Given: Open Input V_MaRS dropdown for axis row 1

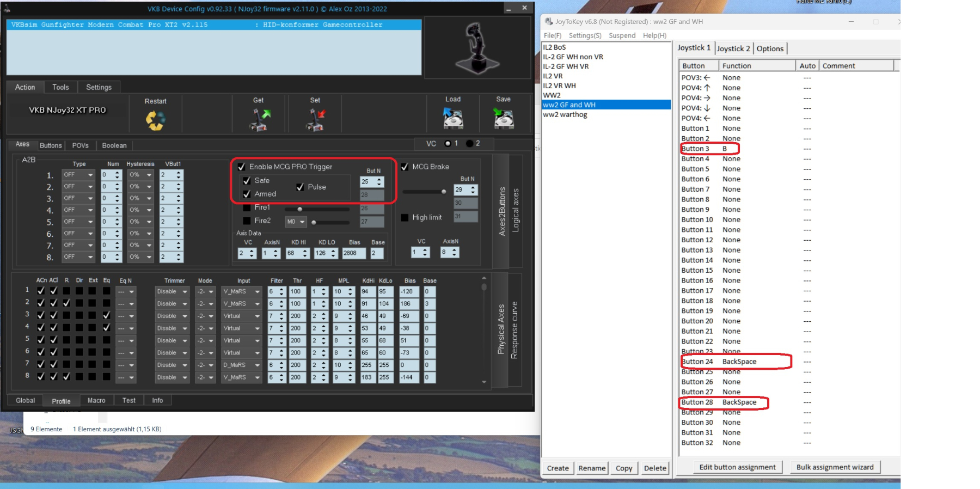Looking at the screenshot, I should [x=241, y=291].
